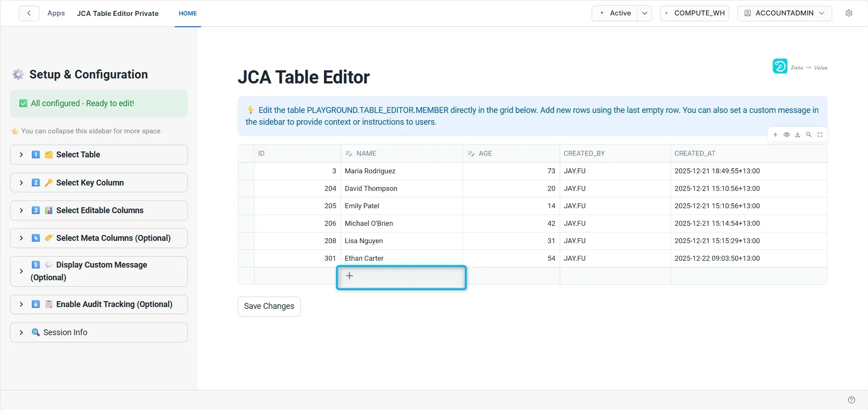Click the download icon on the table toolbar
868x410 pixels.
coord(797,134)
